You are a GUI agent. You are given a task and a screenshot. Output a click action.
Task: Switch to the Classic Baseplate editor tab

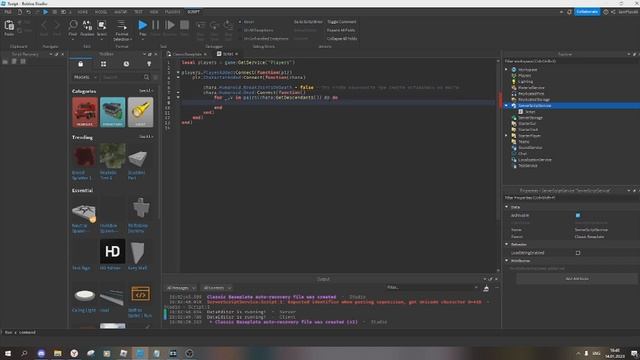click(x=187, y=54)
